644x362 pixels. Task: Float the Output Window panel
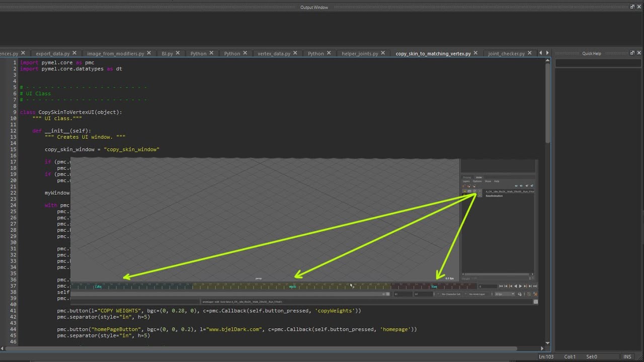(632, 7)
